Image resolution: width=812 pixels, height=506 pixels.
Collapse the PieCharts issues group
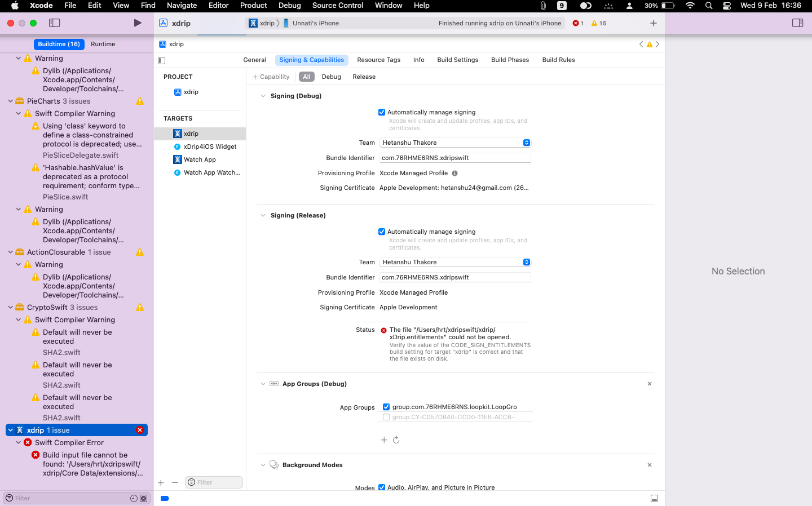(10, 101)
